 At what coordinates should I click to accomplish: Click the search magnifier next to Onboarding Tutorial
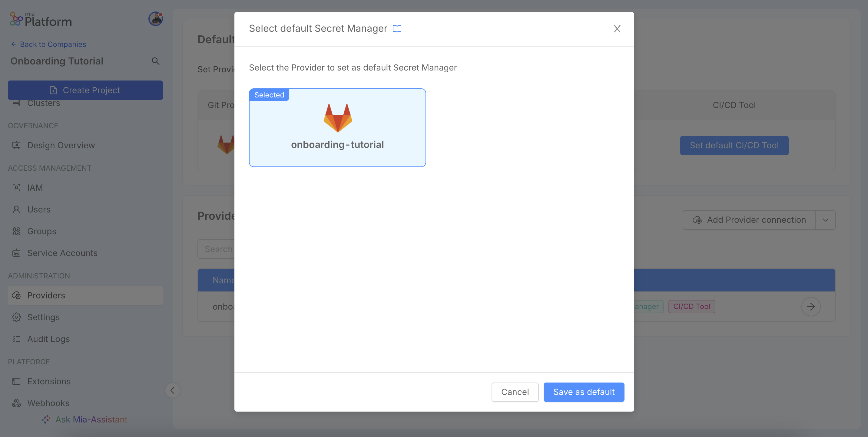click(x=155, y=61)
